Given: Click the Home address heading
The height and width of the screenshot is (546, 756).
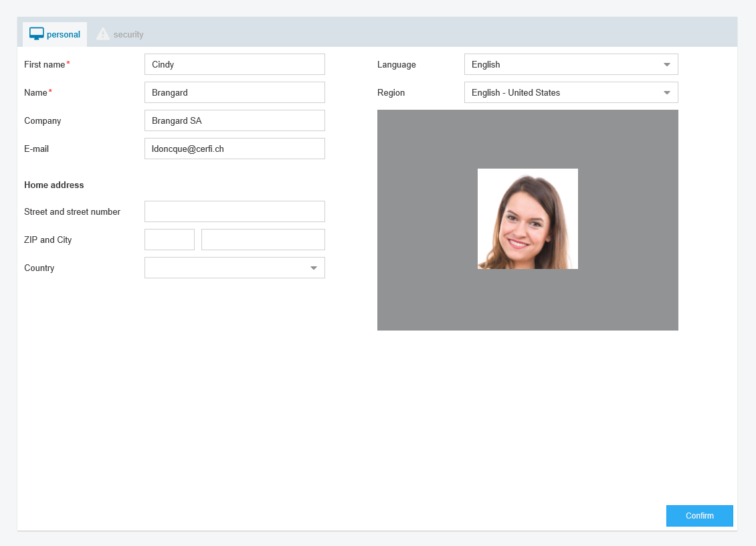Looking at the screenshot, I should [54, 185].
